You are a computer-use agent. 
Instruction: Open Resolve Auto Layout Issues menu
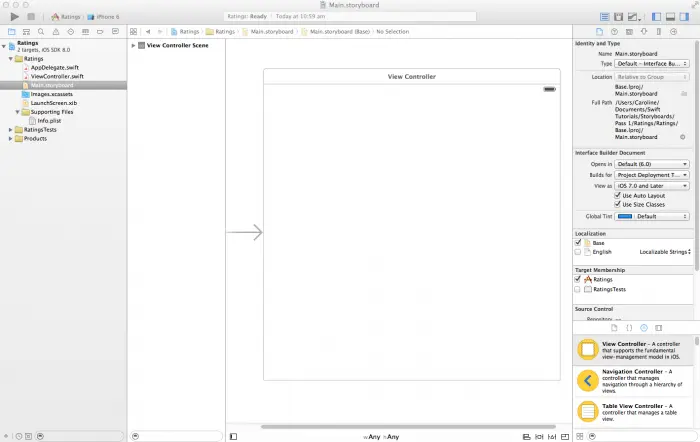(552, 437)
